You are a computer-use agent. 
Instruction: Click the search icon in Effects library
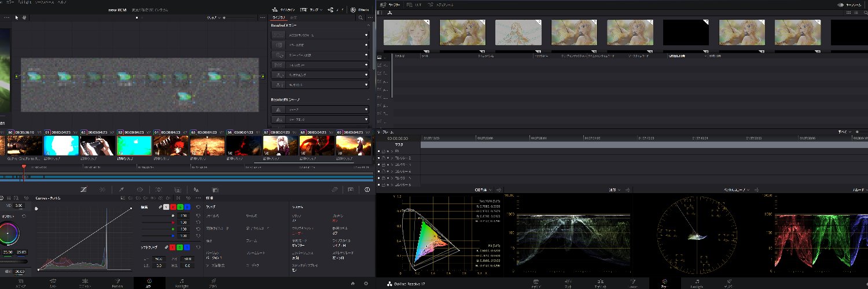[361, 18]
